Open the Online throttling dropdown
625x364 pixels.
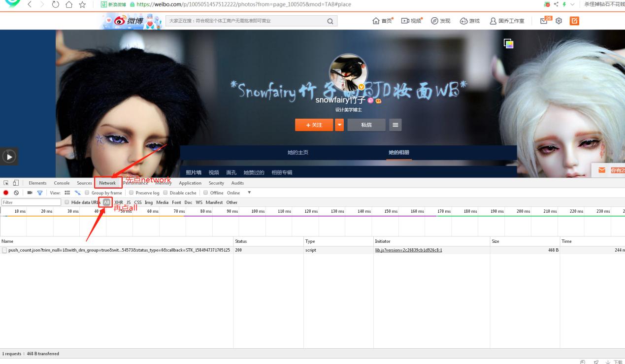[235, 193]
